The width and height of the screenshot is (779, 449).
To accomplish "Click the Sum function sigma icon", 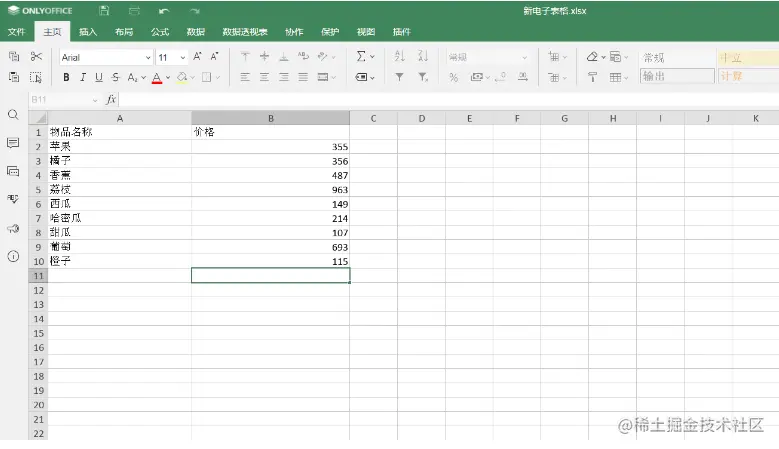I will [361, 56].
